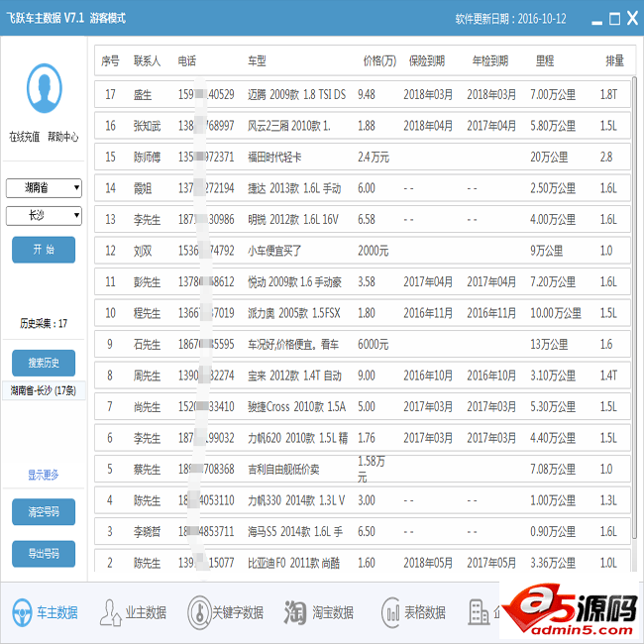Select row 15 contact 陈师傅
Screen dimensions: 644x644
pos(147,158)
